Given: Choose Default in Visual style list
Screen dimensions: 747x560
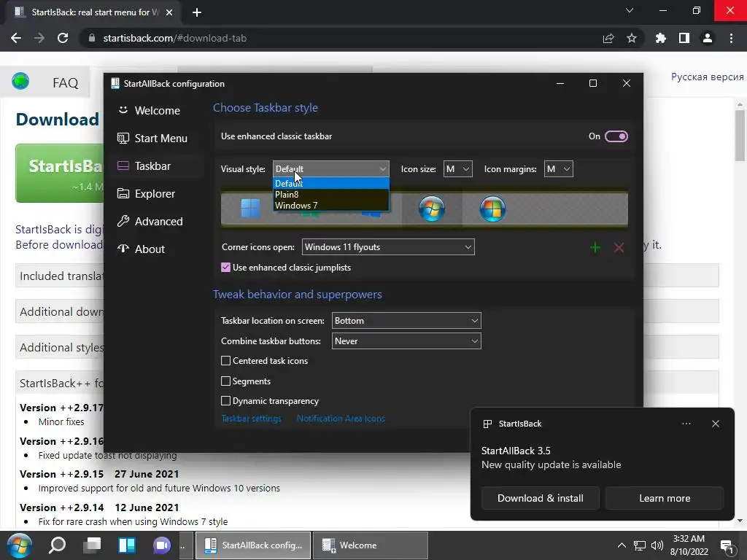Looking at the screenshot, I should (x=330, y=183).
